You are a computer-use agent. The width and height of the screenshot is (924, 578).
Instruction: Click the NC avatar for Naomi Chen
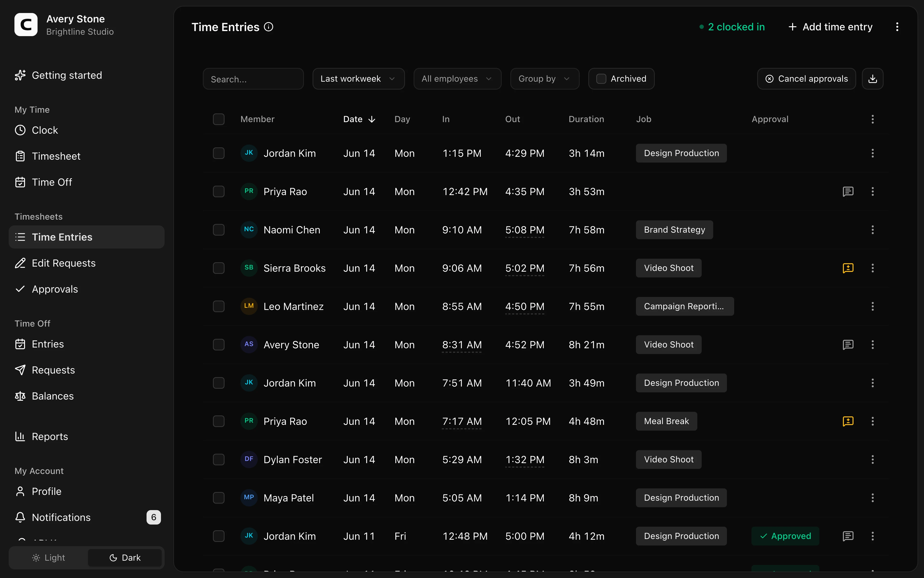point(249,229)
